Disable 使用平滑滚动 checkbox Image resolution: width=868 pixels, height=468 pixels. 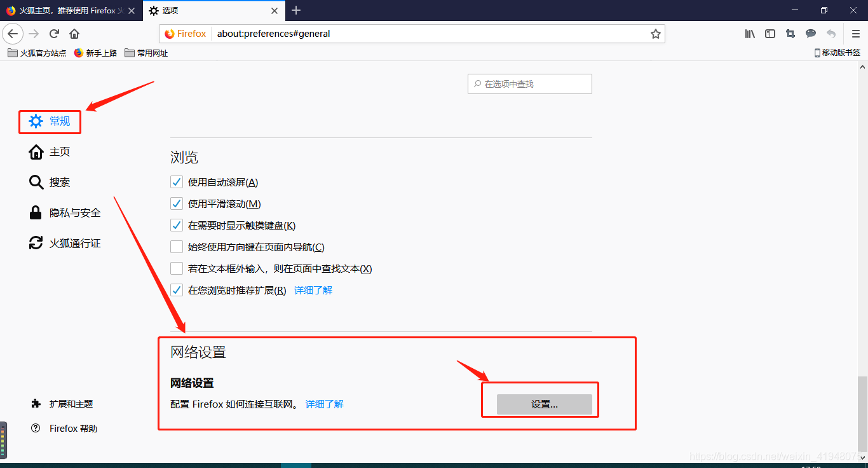coord(176,203)
